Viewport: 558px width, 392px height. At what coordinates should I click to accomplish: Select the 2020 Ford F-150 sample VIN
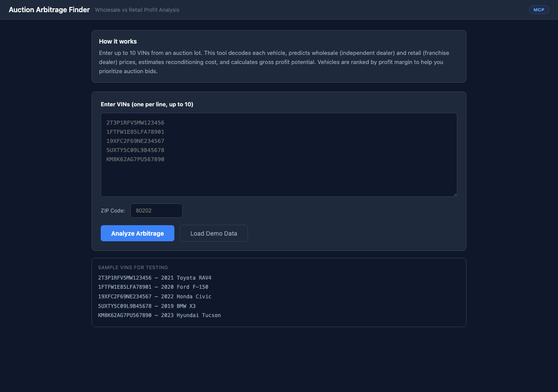[x=153, y=287]
